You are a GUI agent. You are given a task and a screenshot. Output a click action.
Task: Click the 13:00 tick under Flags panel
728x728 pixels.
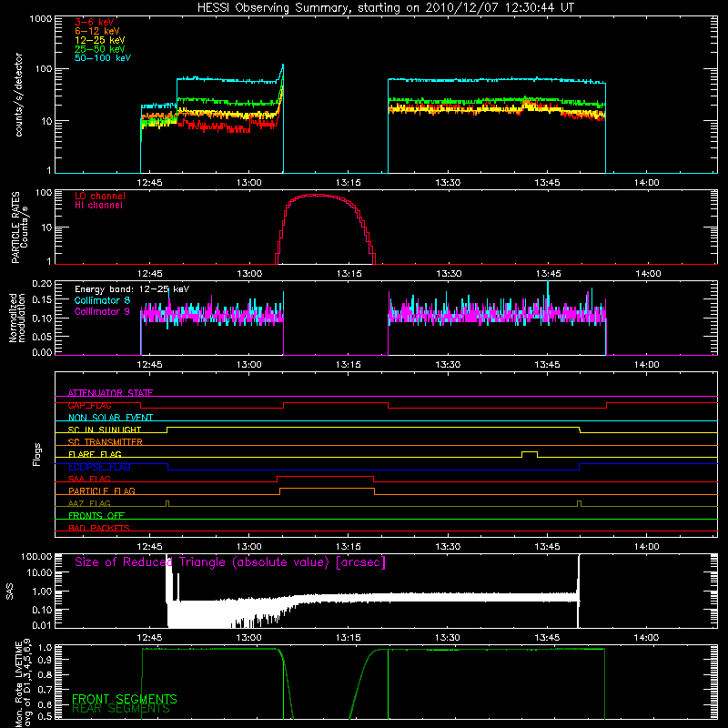click(x=248, y=547)
